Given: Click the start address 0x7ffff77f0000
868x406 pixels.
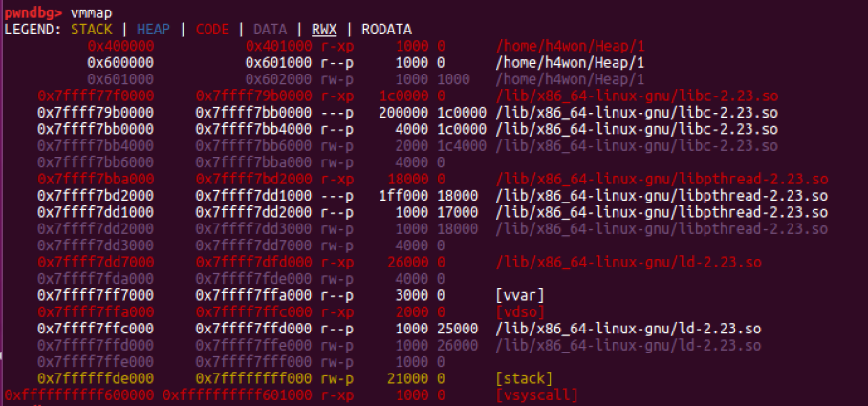Looking at the screenshot, I should coord(96,96).
